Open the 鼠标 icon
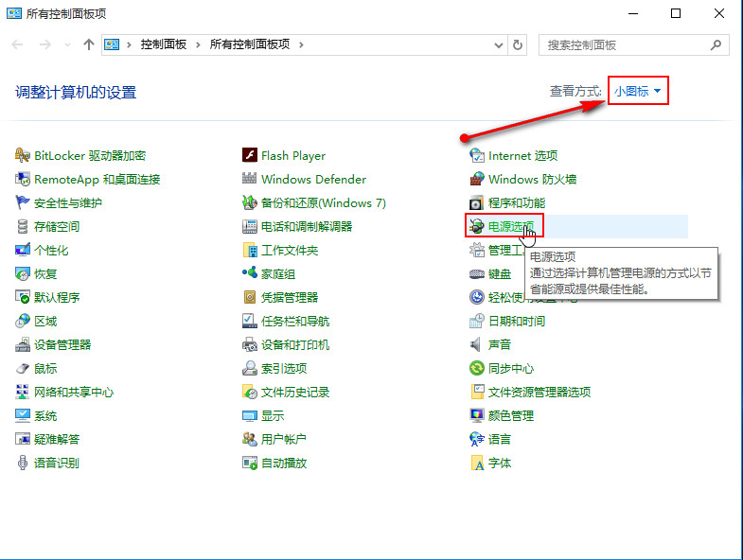The height and width of the screenshot is (560, 743). 23,369
